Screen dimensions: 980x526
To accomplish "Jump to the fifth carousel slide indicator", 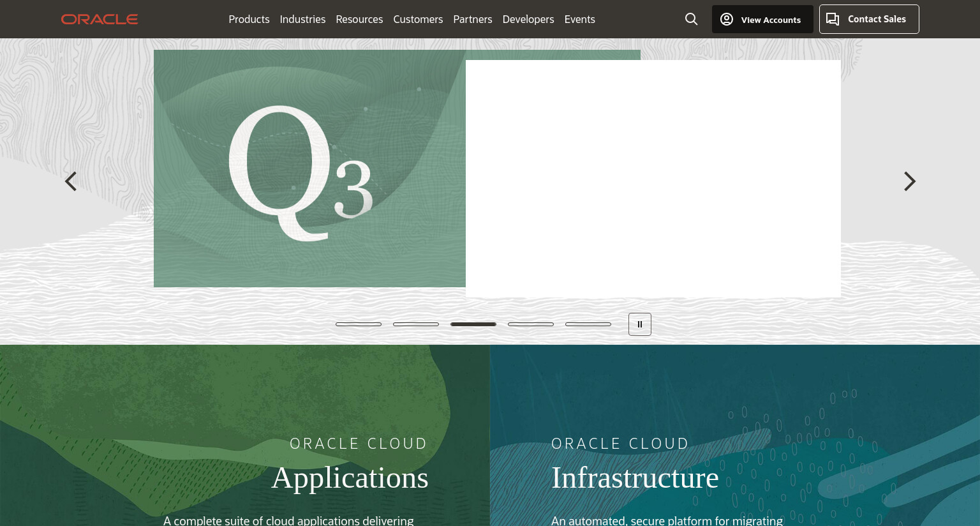I will pyautogui.click(x=588, y=324).
